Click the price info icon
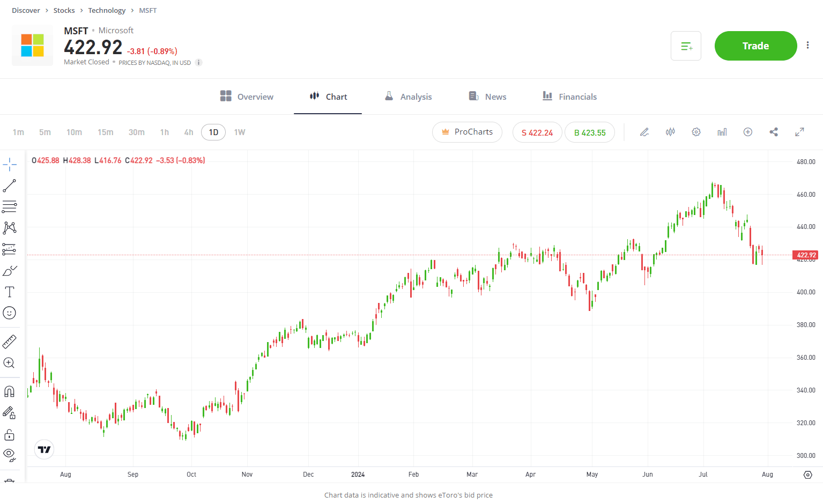Screen dimensions: 823x504 (x=198, y=63)
